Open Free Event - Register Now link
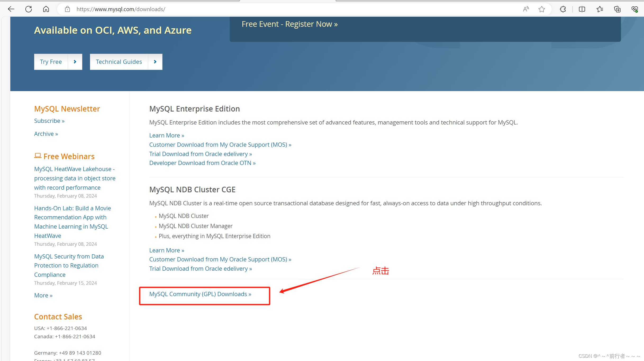The width and height of the screenshot is (644, 361). click(290, 24)
